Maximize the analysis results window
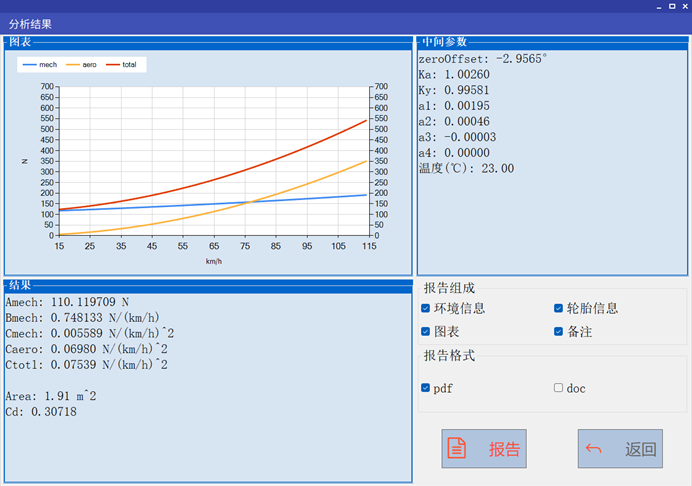This screenshot has width=692, height=486. (x=670, y=6)
